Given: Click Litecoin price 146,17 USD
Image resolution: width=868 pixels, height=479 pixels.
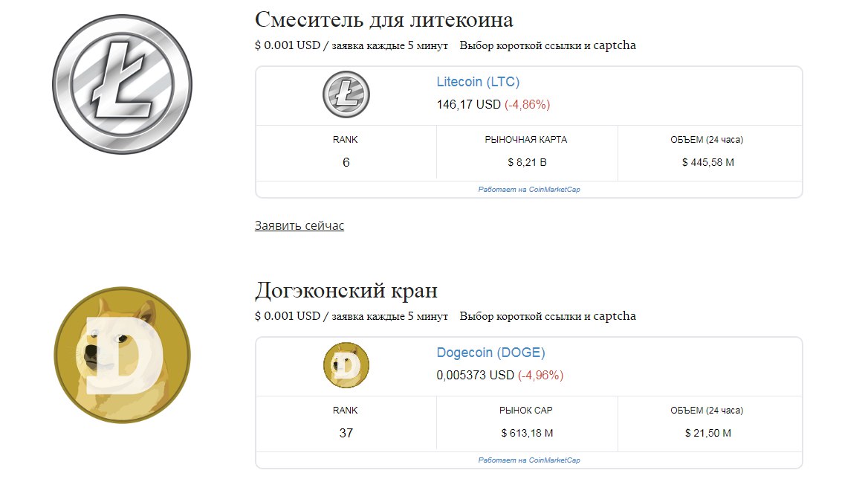Looking at the screenshot, I should coord(468,105).
